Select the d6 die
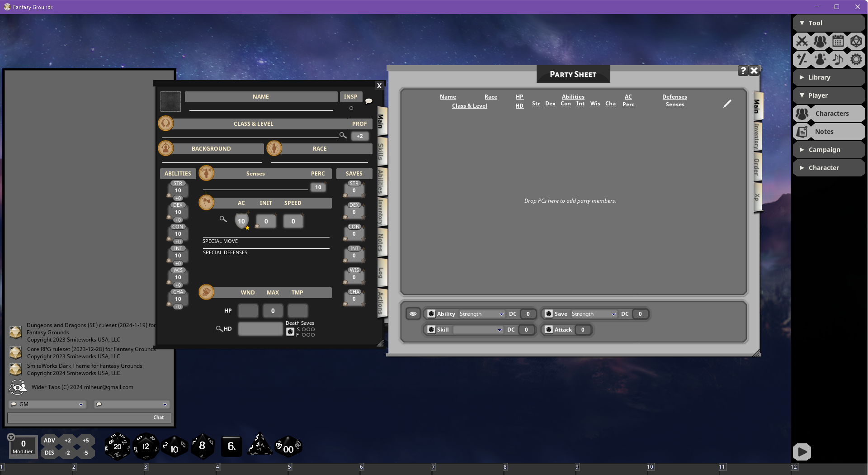The width and height of the screenshot is (868, 475). pos(231,446)
